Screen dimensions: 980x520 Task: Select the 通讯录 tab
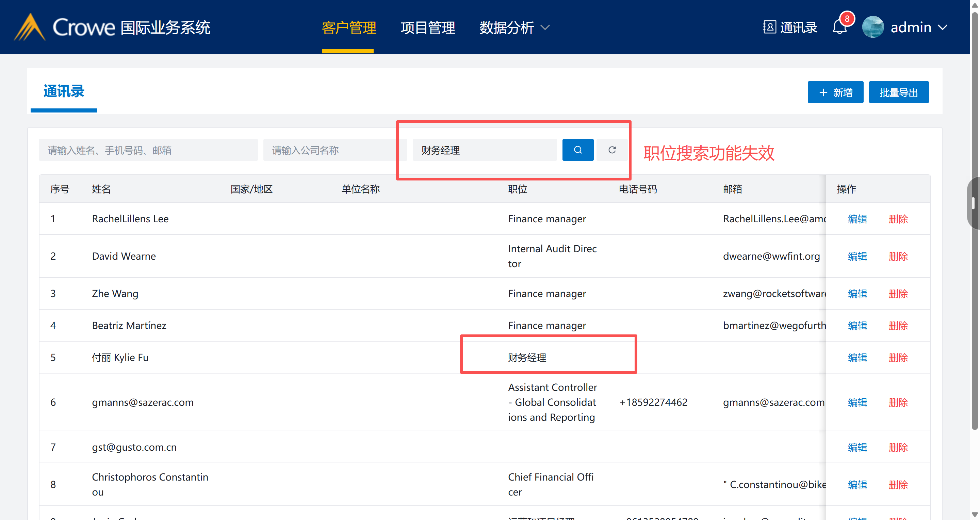pyautogui.click(x=64, y=91)
